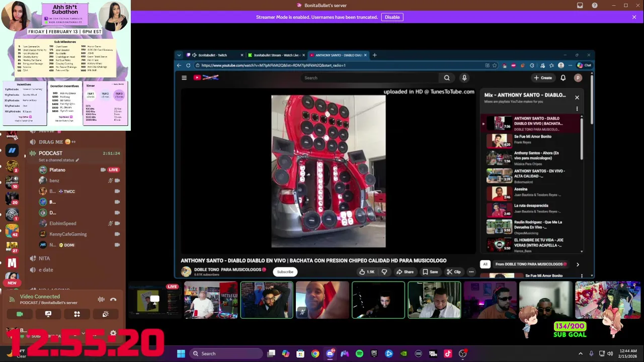The width and height of the screenshot is (644, 362).
Task: Open Mix playlist options three-dot menu
Action: [577, 109]
